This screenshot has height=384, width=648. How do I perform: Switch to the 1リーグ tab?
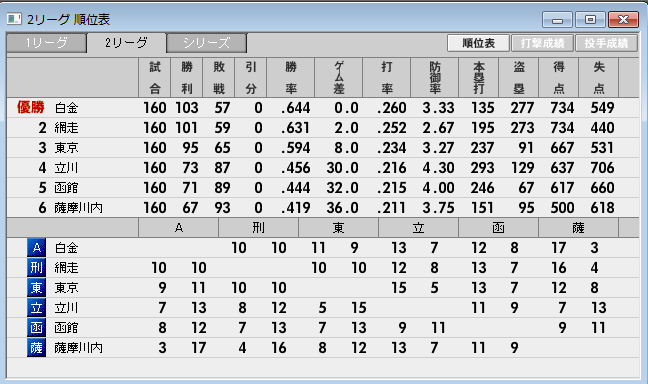(x=47, y=43)
